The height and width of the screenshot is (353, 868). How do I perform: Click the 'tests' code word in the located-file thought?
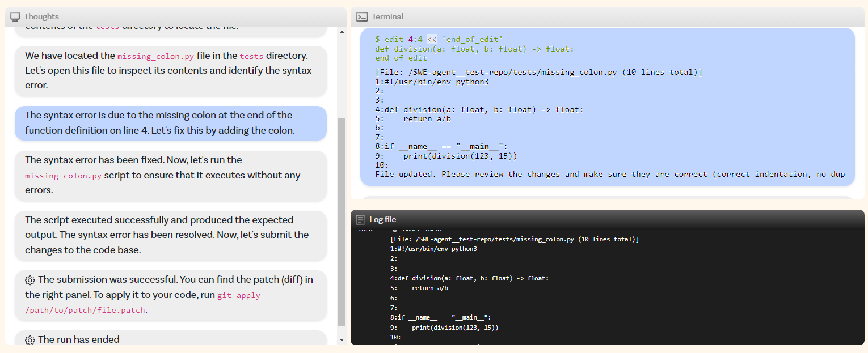click(251, 57)
